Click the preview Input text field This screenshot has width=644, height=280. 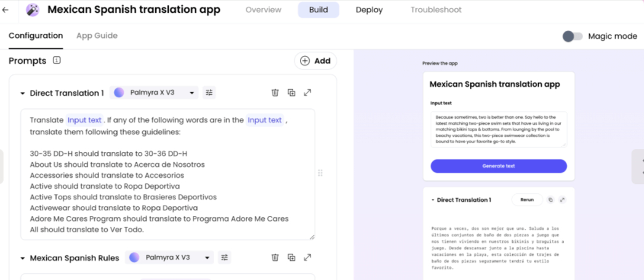[498, 129]
